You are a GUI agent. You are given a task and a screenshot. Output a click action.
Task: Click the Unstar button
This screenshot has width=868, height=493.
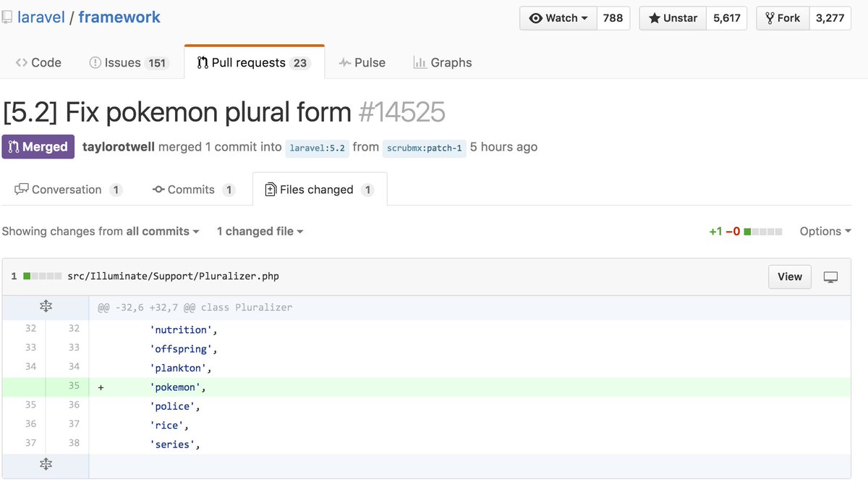pyautogui.click(x=673, y=18)
